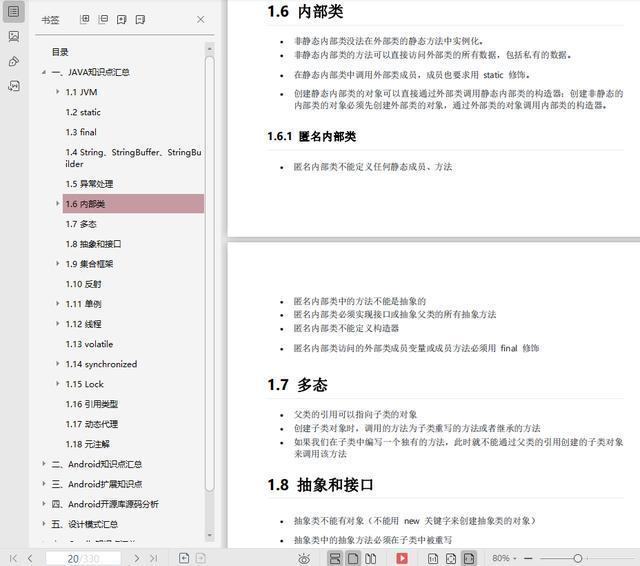
Task: Switch to single page view
Action: pos(353,558)
